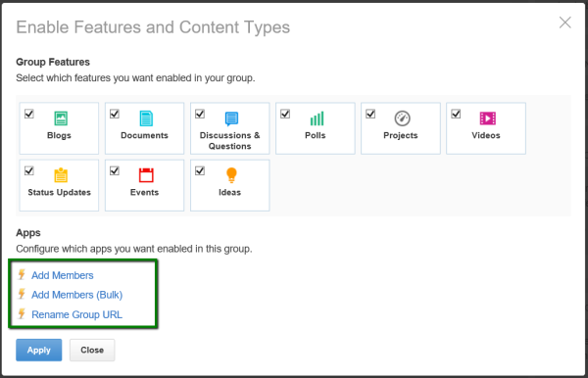
Task: Click the Documents label text
Action: pyautogui.click(x=144, y=135)
